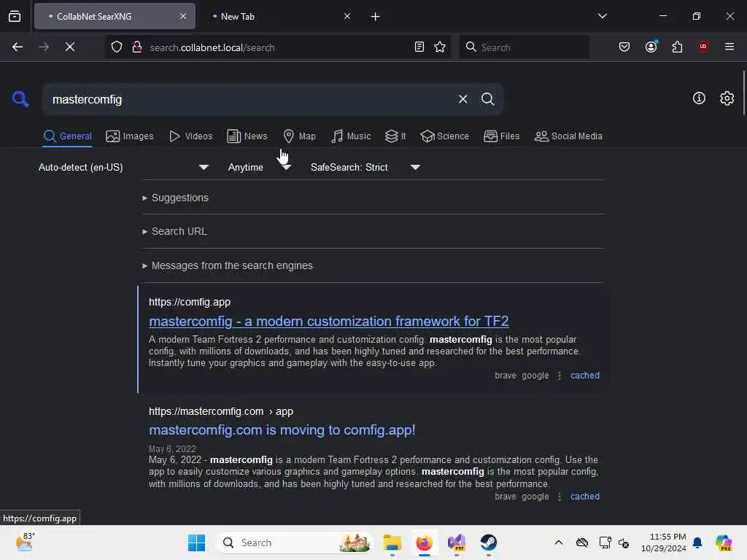
Task: Open mastercomfig modern customization framework link
Action: 329,322
